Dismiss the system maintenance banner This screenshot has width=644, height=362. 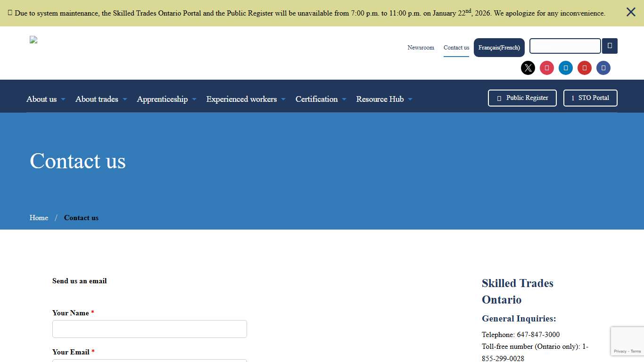point(631,12)
